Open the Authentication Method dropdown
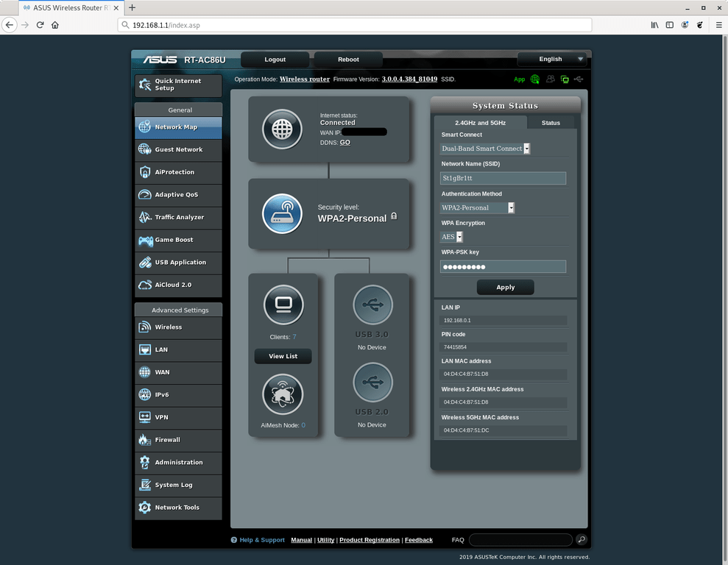Screen dimensions: 728x565 coord(478,207)
